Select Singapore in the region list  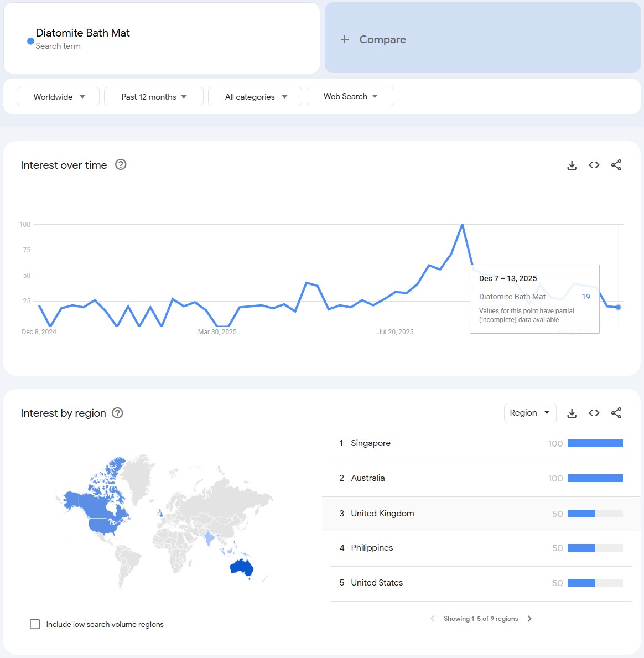[x=371, y=443]
